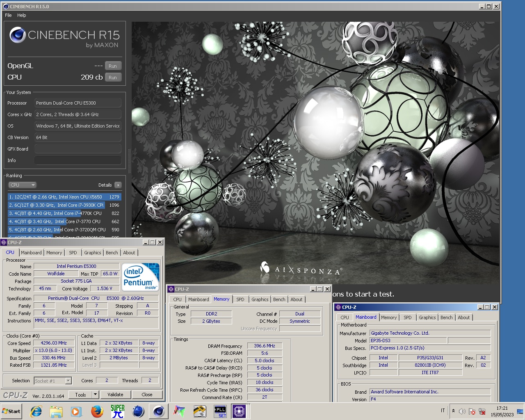Click the Intel Pentium inside logo
The width and height of the screenshot is (525, 420).
[141, 277]
